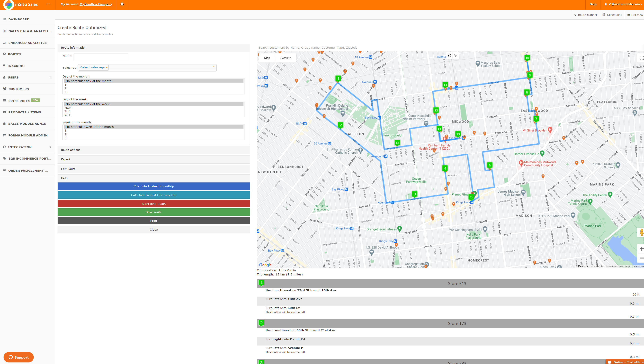
Task: Open the Scheduling tab
Action: [x=612, y=15]
